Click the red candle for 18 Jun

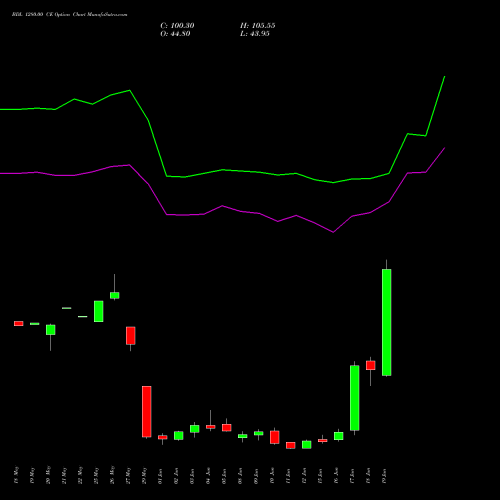(x=371, y=365)
